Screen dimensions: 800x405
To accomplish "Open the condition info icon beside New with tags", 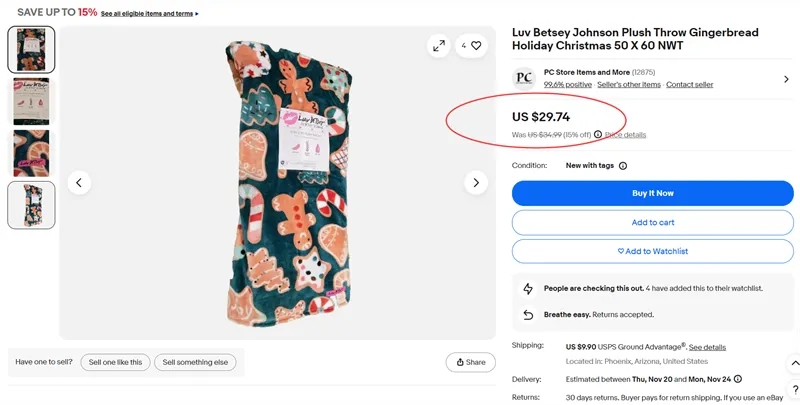I will pos(623,166).
